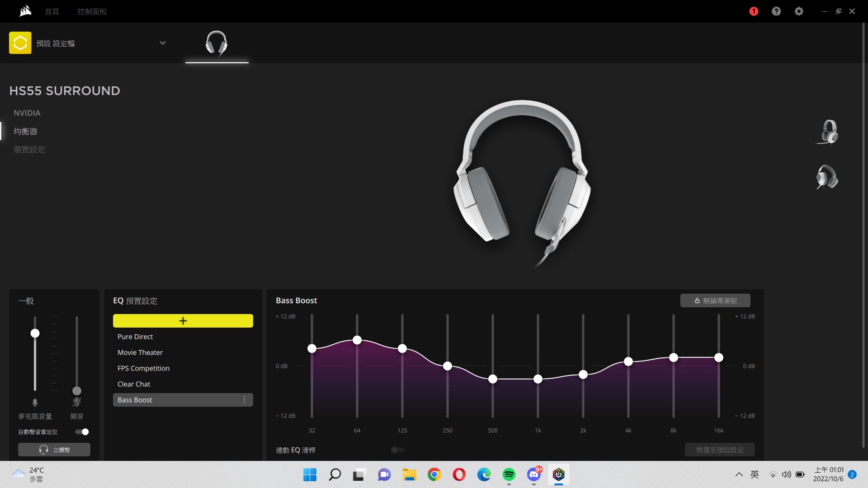868x488 pixels.
Task: Open Wi-Fi network tray icon
Action: (x=773, y=474)
